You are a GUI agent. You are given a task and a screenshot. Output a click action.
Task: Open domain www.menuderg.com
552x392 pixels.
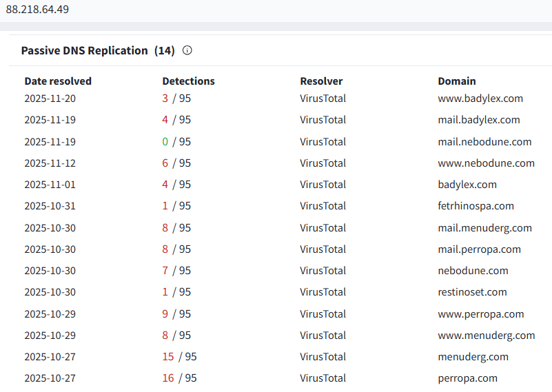(x=486, y=336)
